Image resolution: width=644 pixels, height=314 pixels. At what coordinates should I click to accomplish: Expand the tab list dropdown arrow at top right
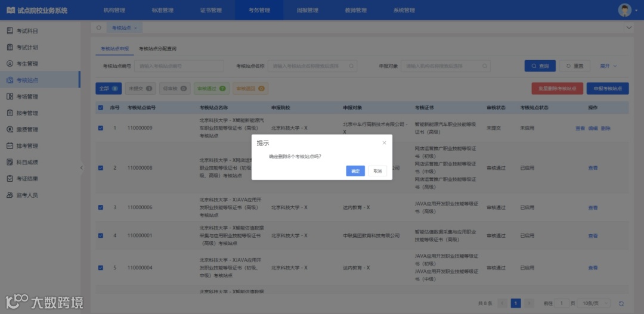[x=629, y=27]
